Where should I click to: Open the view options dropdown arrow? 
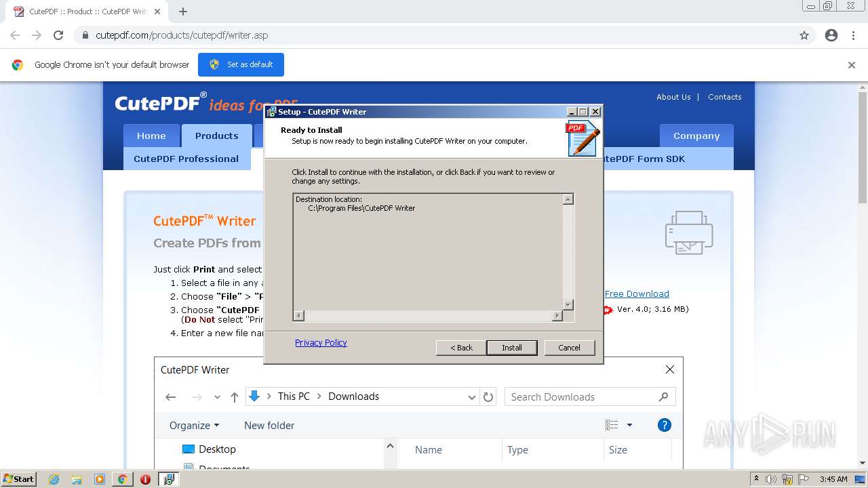point(629,425)
